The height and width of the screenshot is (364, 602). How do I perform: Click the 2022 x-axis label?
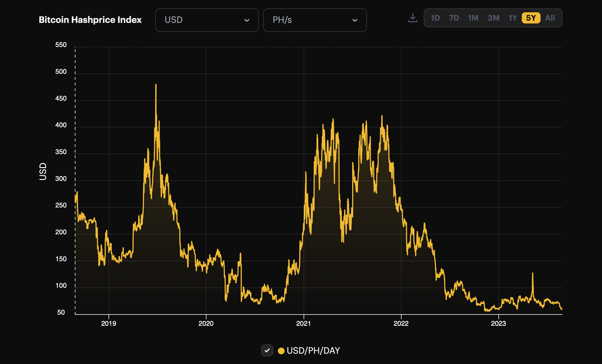401,323
